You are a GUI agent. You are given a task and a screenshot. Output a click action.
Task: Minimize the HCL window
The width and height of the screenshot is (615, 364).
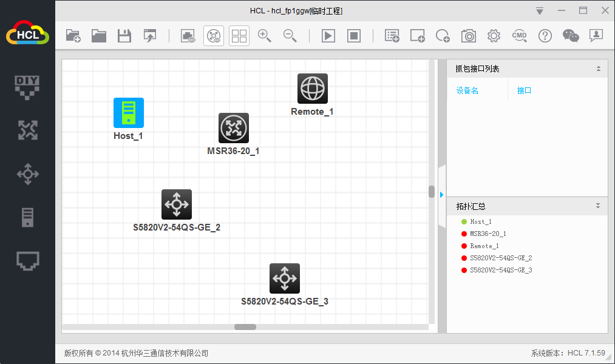[x=562, y=10]
